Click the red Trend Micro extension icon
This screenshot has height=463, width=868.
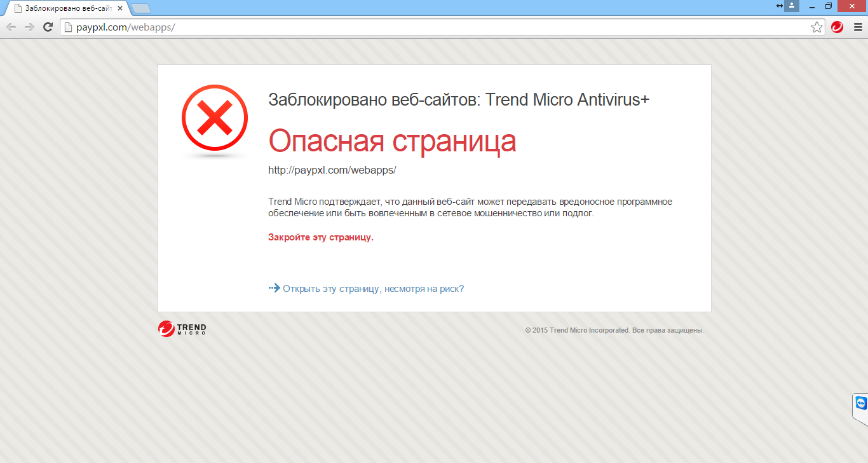click(837, 27)
